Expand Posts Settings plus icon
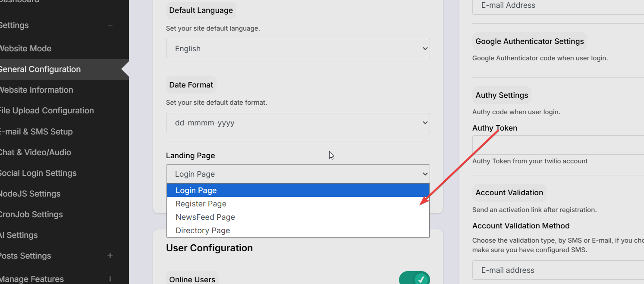Viewport: 644px width, 284px height. (x=110, y=256)
